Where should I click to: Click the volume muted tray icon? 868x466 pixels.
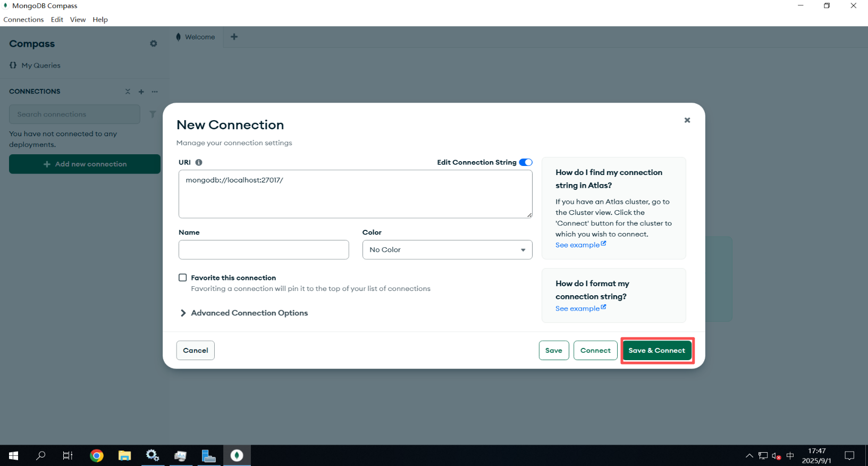(x=777, y=456)
